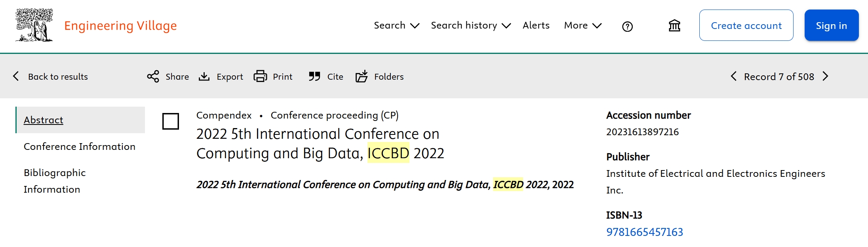This screenshot has width=868, height=247.
Task: Open the Alerts menu item
Action: tap(536, 25)
